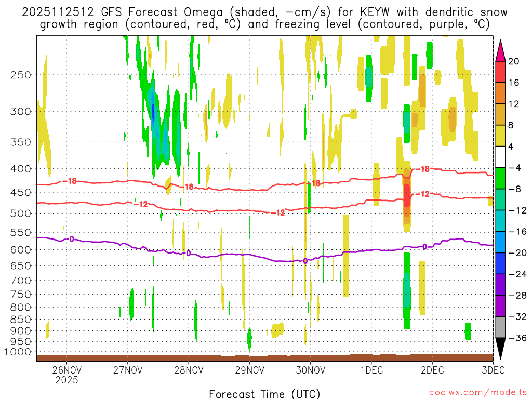
Task: Click the gray -32 to -36 colorbar segment
Action: [x=500, y=327]
